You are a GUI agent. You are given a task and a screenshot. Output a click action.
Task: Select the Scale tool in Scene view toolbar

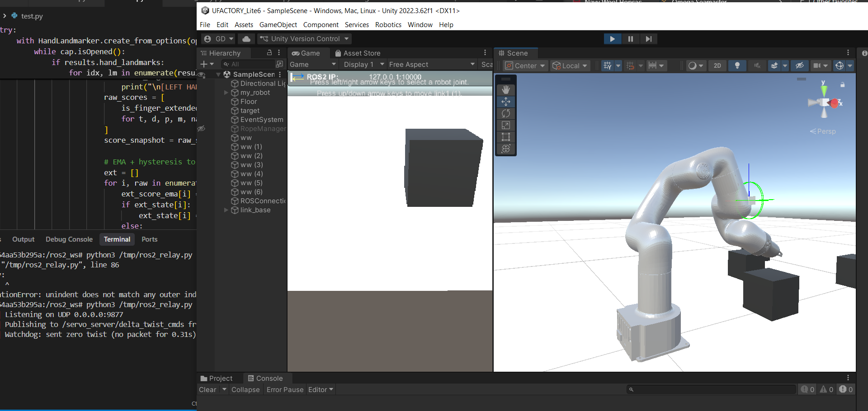click(x=506, y=125)
